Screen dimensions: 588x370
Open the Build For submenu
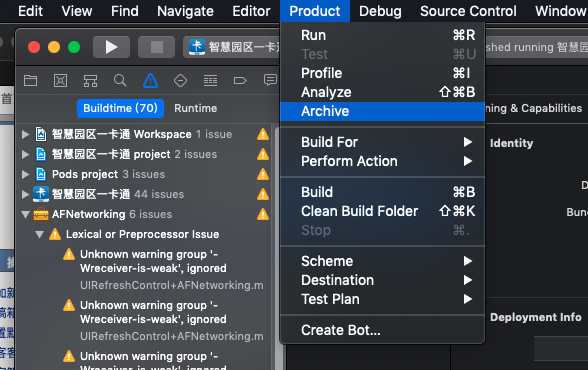pyautogui.click(x=382, y=142)
